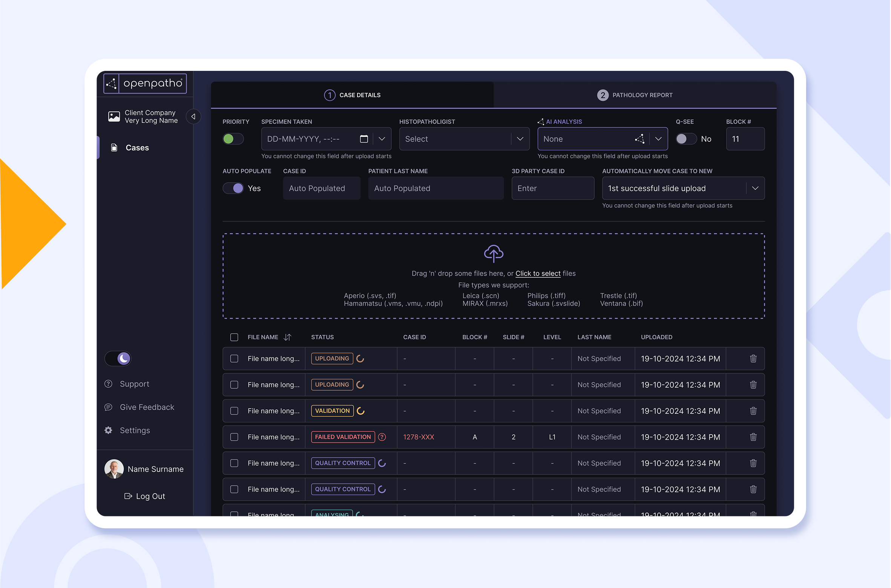Click the spinner next to the VALIDATION status
Image resolution: width=891 pixels, height=588 pixels.
click(360, 411)
